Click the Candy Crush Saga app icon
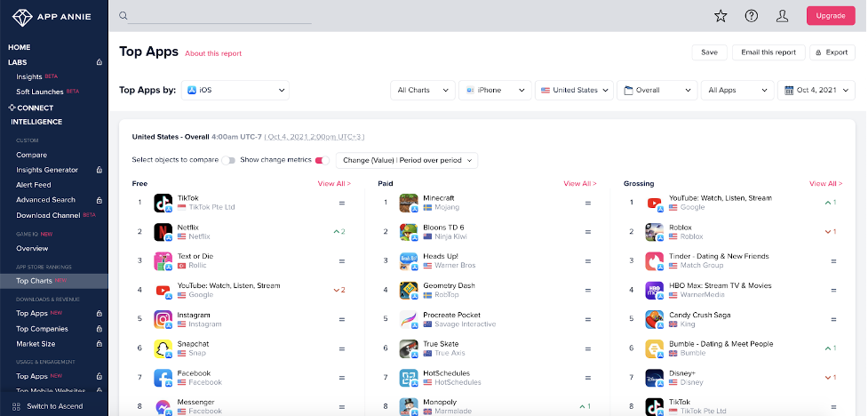 point(654,320)
